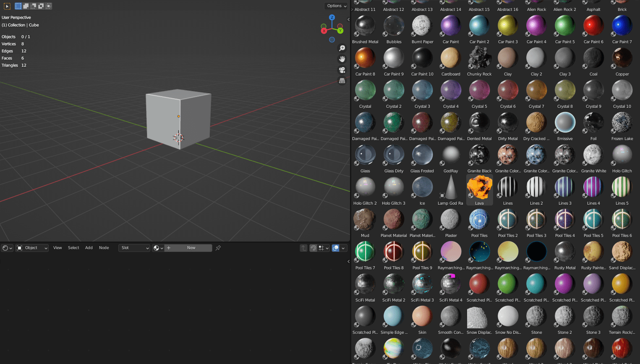Choose the Select Lasso tool
This screenshot has width=640, height=364.
point(33,6)
